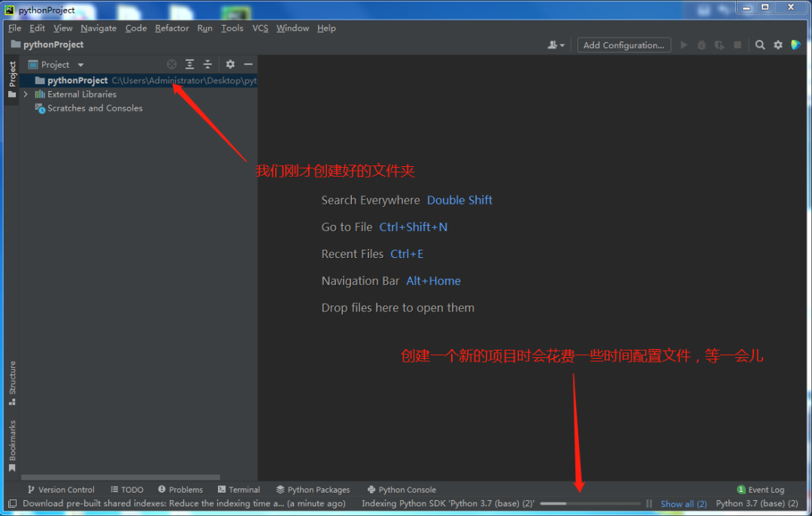This screenshot has width=812, height=516.
Task: Open the Help menu
Action: pos(326,28)
